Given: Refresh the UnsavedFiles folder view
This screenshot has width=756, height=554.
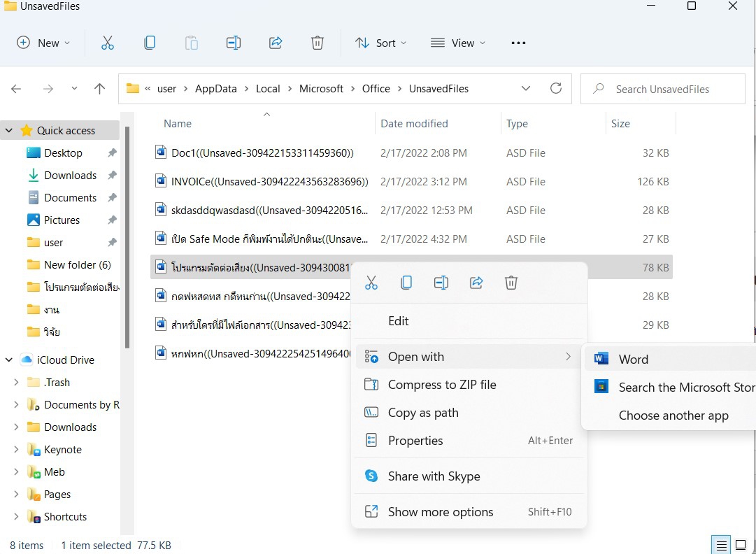Looking at the screenshot, I should click(x=556, y=89).
